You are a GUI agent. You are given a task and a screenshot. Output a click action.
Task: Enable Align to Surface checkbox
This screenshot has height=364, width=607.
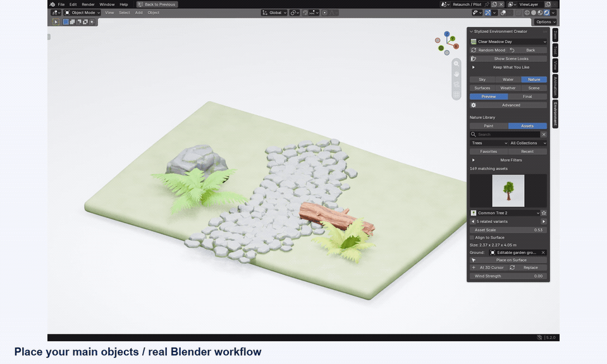click(472, 238)
